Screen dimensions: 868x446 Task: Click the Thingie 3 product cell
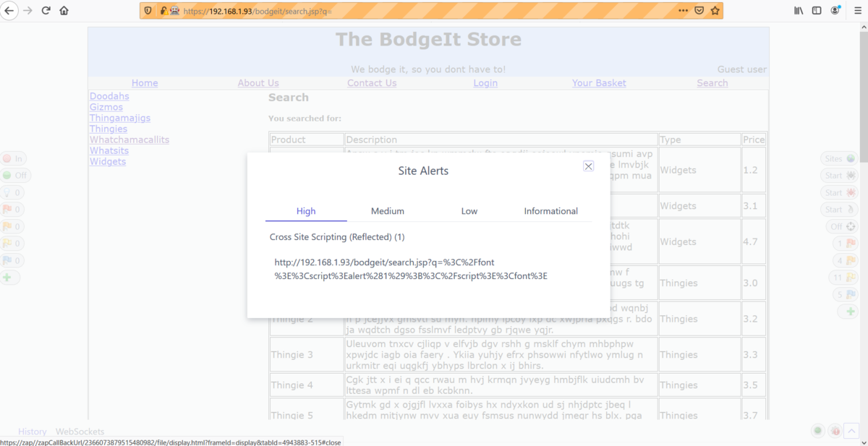(x=307, y=355)
